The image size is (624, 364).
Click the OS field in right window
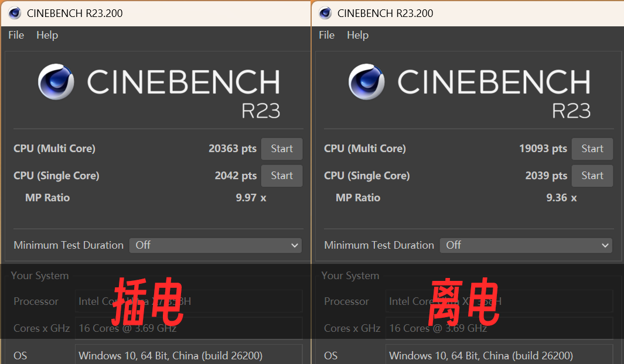(499, 355)
